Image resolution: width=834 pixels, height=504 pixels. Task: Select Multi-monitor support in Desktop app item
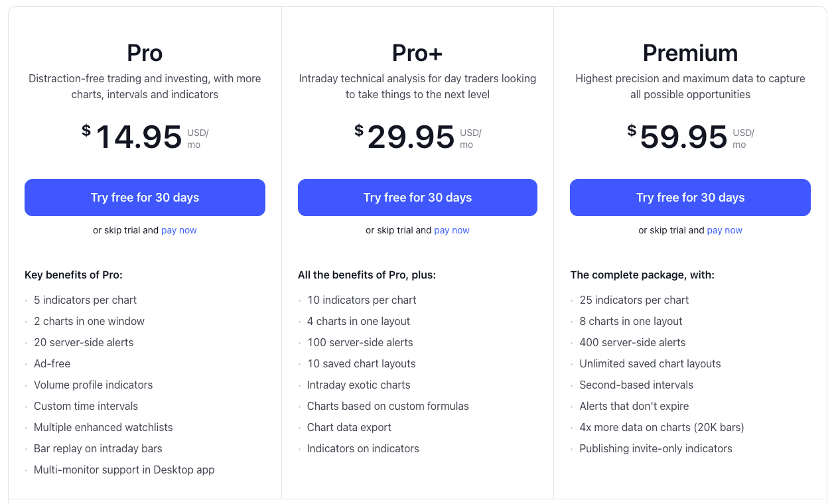point(124,470)
